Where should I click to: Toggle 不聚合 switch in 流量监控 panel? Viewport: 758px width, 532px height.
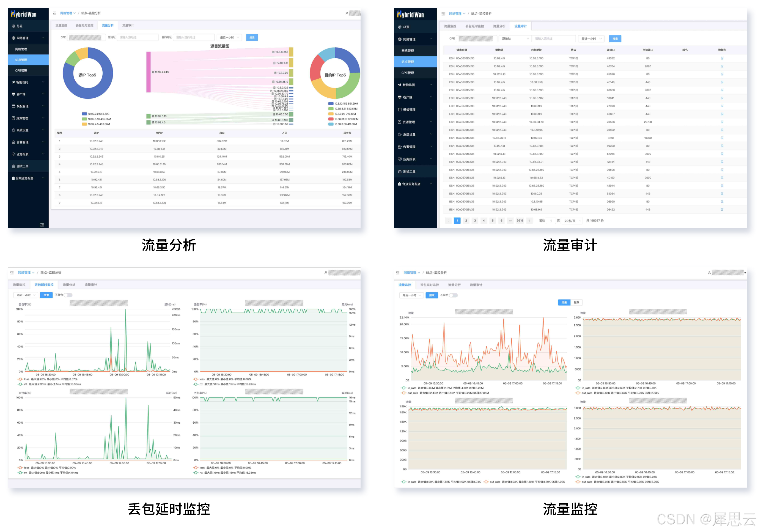click(453, 295)
